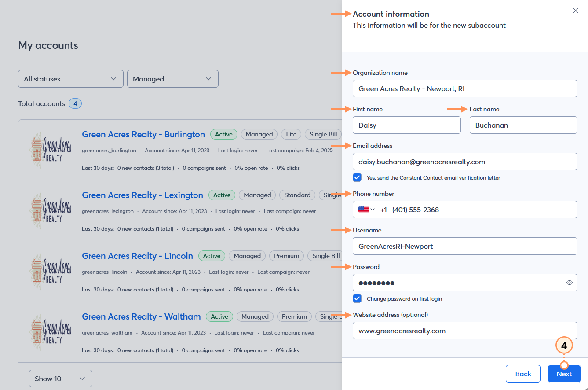Click the Next button
This screenshot has width=588, height=390.
point(564,374)
